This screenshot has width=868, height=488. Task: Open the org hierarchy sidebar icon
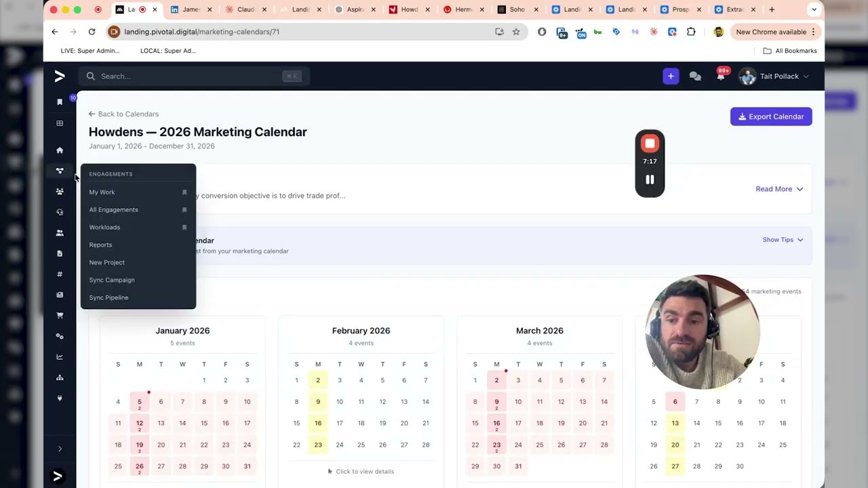[x=60, y=378]
